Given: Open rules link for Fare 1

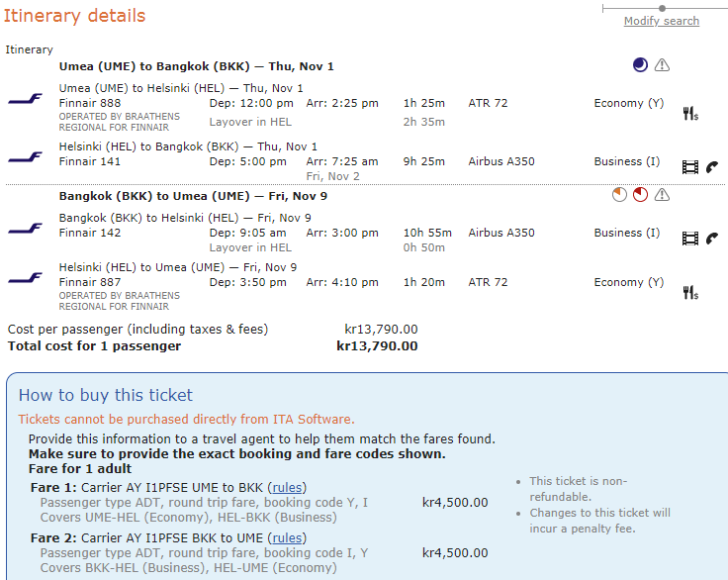Looking at the screenshot, I should [287, 487].
